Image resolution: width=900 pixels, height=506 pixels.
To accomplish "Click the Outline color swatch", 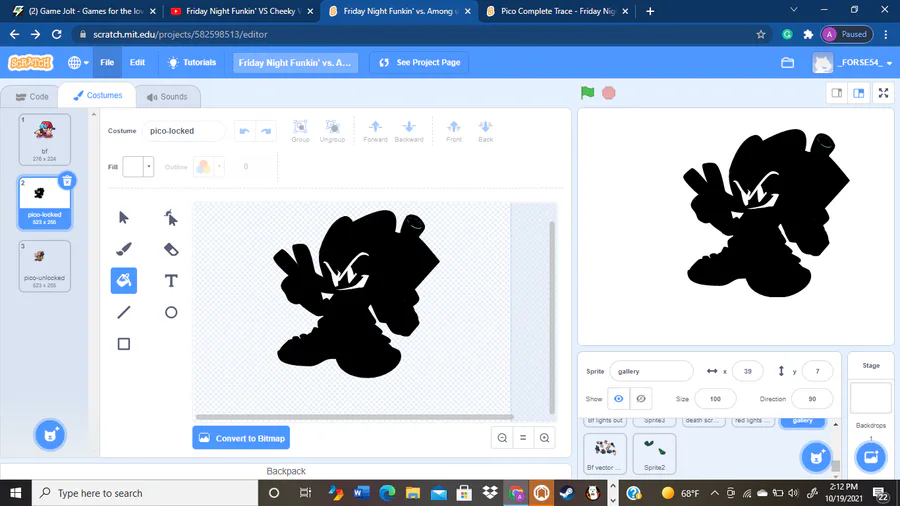I will coord(203,167).
